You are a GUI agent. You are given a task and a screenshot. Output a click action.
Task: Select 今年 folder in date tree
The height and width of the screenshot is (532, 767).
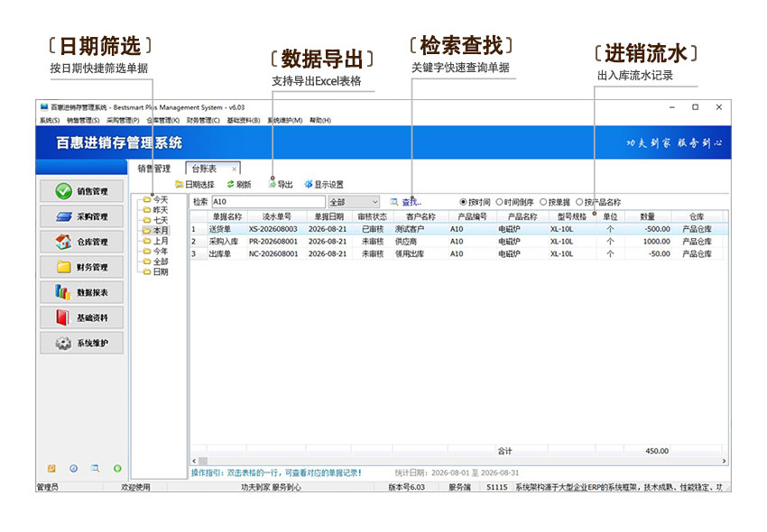(x=155, y=251)
